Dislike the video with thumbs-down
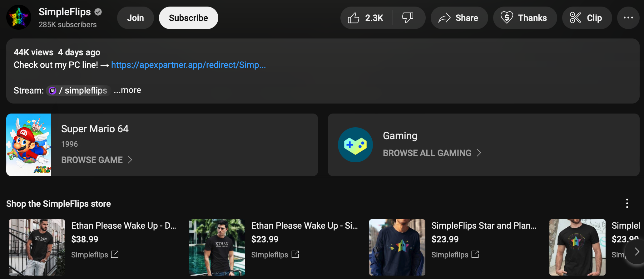 [408, 18]
